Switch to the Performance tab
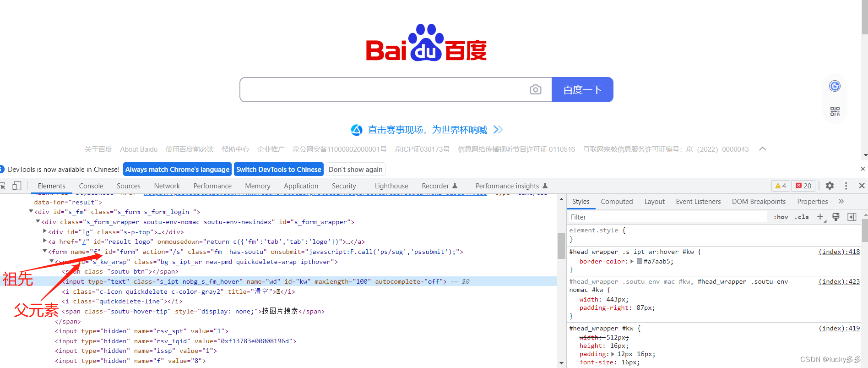868x368 pixels. coord(212,186)
